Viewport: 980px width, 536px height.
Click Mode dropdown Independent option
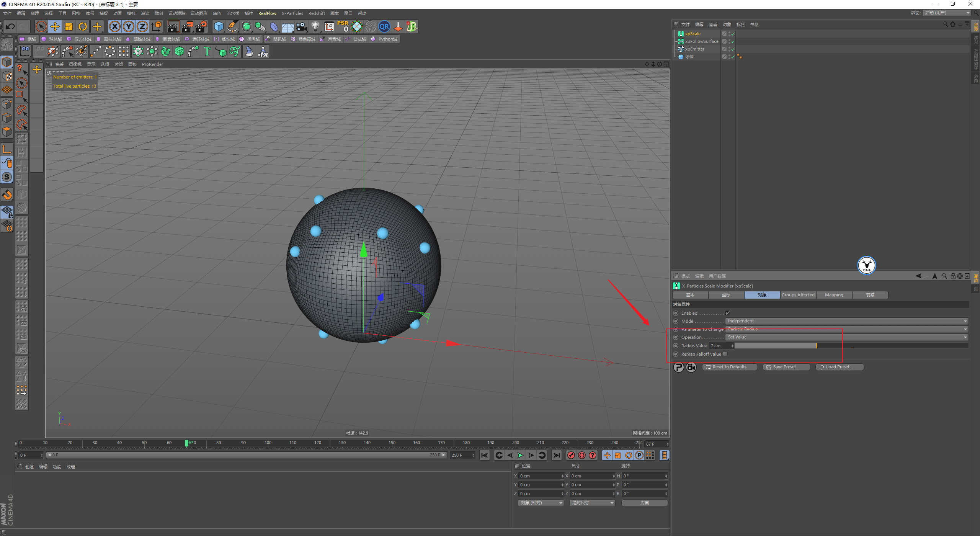[845, 321]
